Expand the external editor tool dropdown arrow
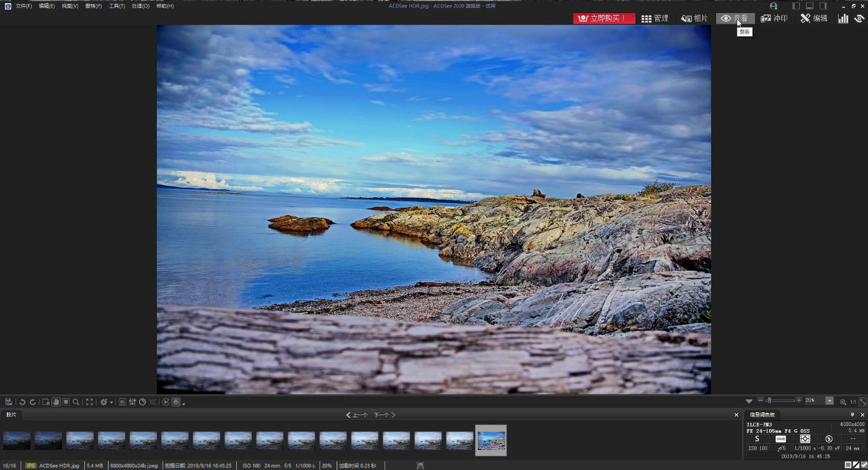 tap(112, 402)
